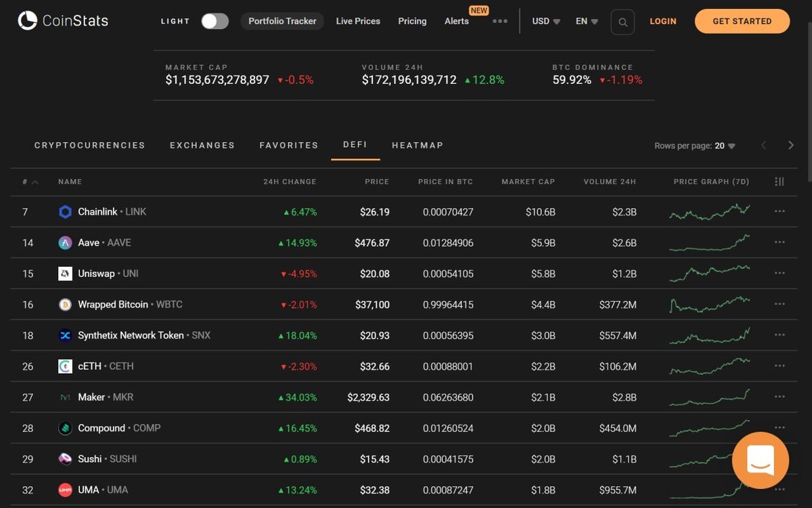Click the Compound coin icon
812x508 pixels.
(65, 428)
